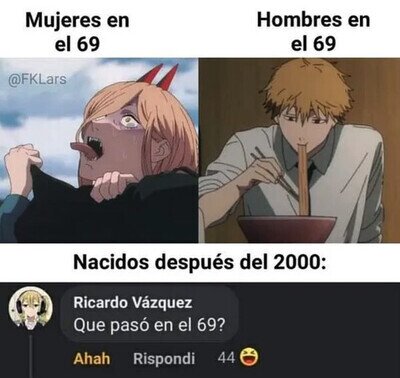Screen dimensions: 400x378
Task: Click the Mujeres en el 69 heading
Action: point(77,32)
